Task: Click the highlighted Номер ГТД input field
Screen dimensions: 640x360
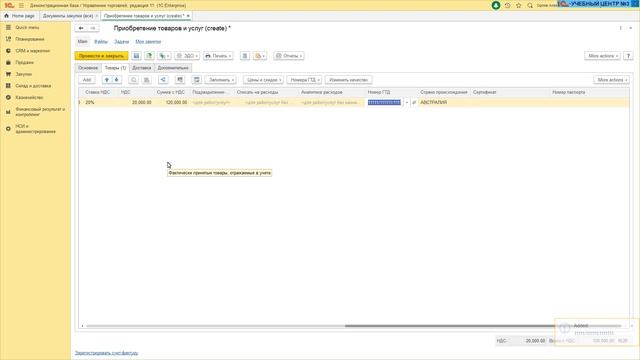Action: 384,102
